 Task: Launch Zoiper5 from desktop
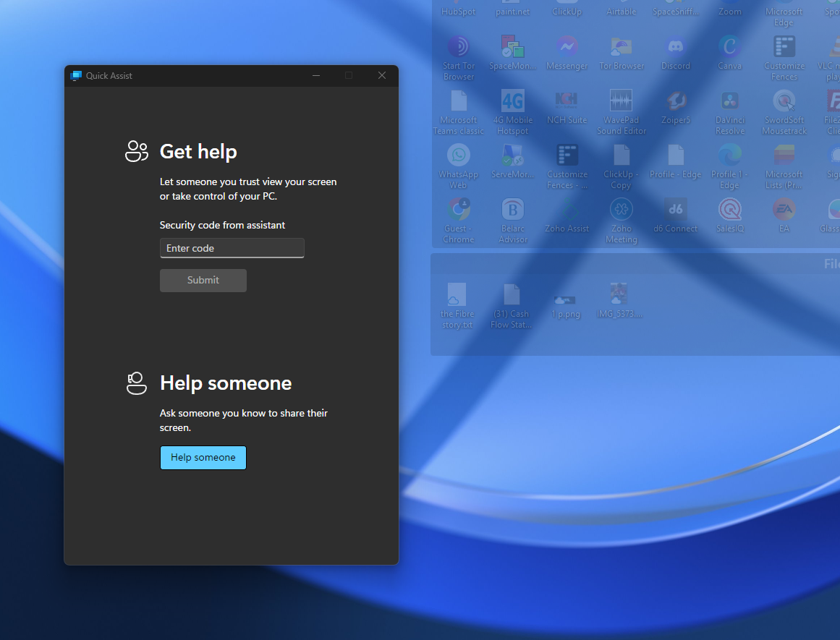pos(676,102)
